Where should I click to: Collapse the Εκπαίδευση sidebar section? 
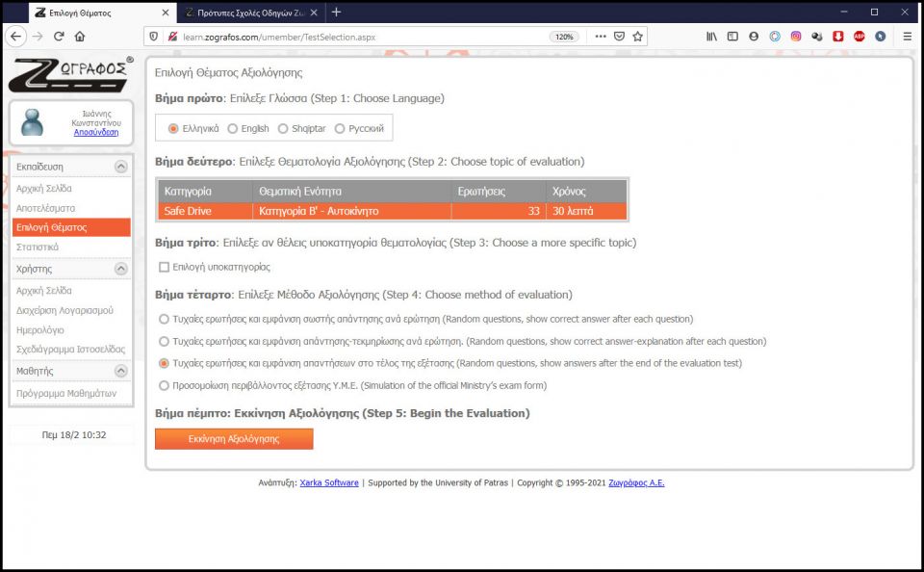(120, 167)
